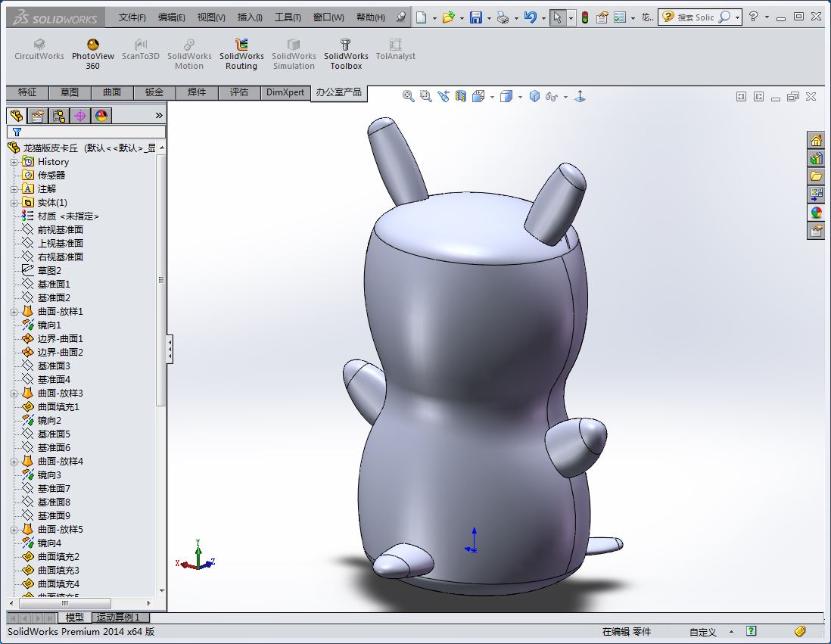
Task: Expand the 曲面-放样4 feature
Action: click(14, 462)
